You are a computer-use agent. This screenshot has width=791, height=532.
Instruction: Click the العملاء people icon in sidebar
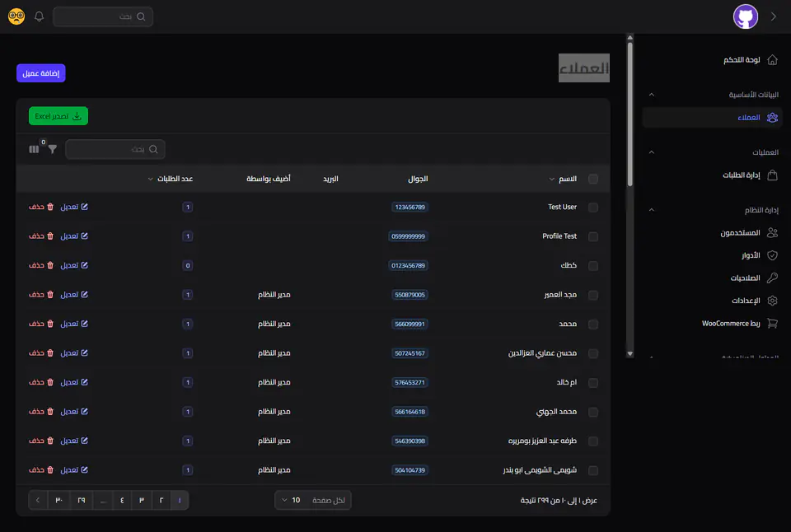pos(772,118)
